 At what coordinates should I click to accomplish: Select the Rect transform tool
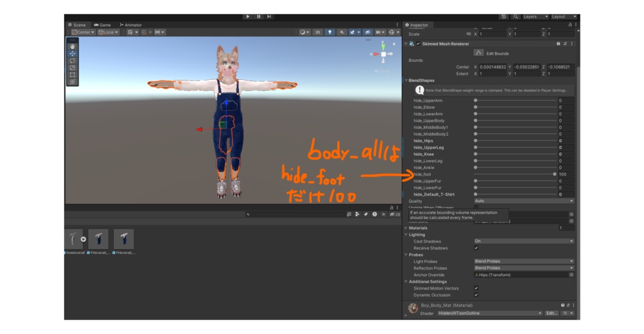(73, 75)
